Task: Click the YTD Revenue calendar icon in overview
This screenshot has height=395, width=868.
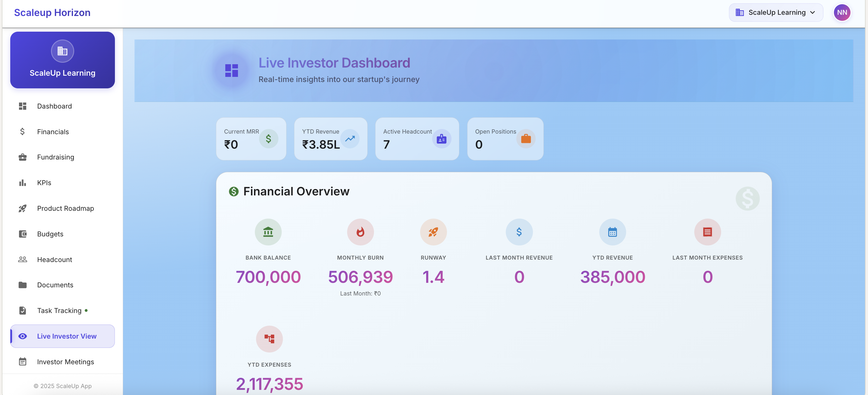Action: [x=613, y=232]
